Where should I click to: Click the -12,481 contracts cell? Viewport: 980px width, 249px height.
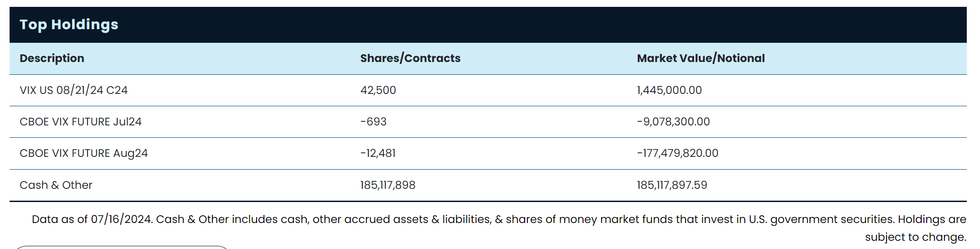click(x=378, y=153)
